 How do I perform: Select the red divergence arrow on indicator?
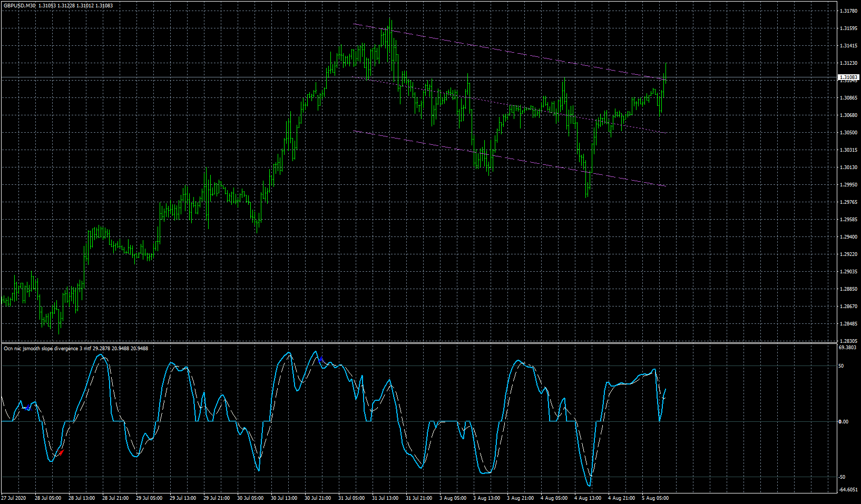[61, 452]
